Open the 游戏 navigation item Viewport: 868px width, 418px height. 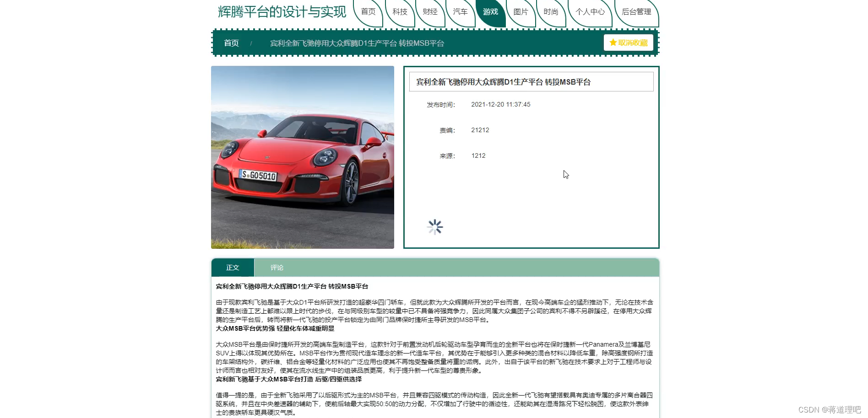pos(490,12)
